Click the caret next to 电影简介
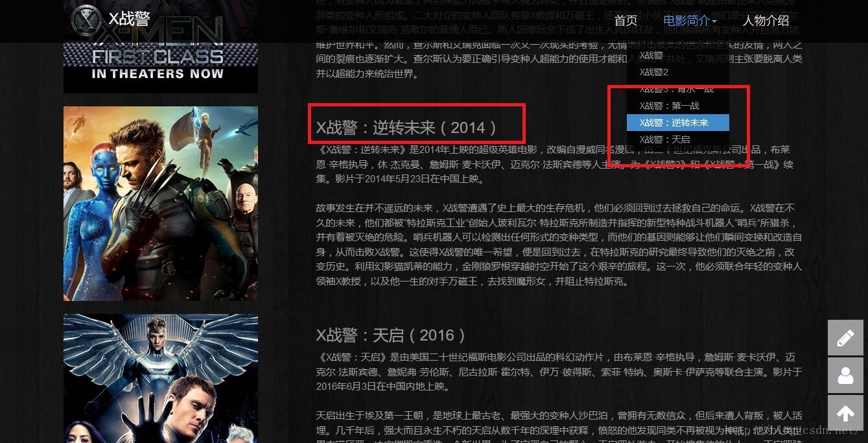 (x=714, y=21)
